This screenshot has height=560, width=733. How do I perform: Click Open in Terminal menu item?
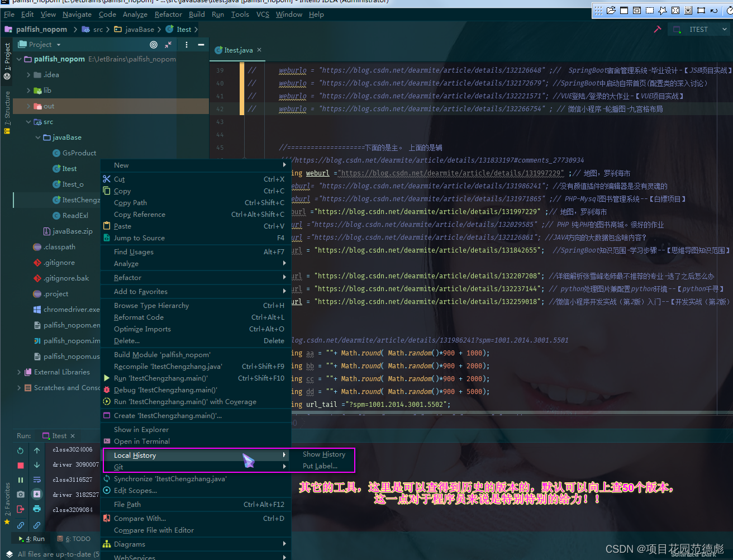point(195,442)
